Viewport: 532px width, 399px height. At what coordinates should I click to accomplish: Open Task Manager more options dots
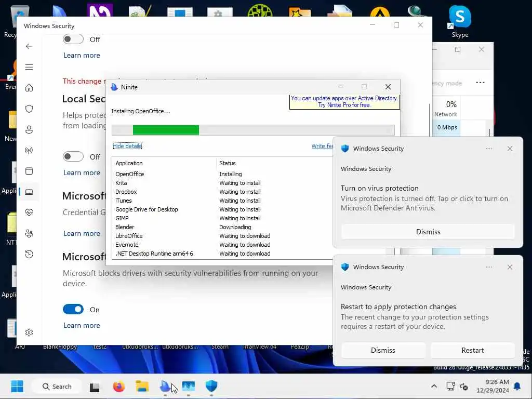(480, 83)
